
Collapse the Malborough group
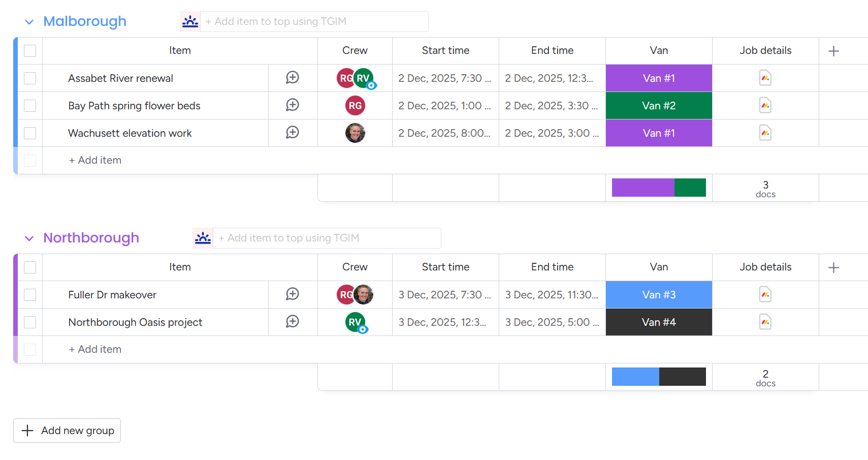click(29, 22)
